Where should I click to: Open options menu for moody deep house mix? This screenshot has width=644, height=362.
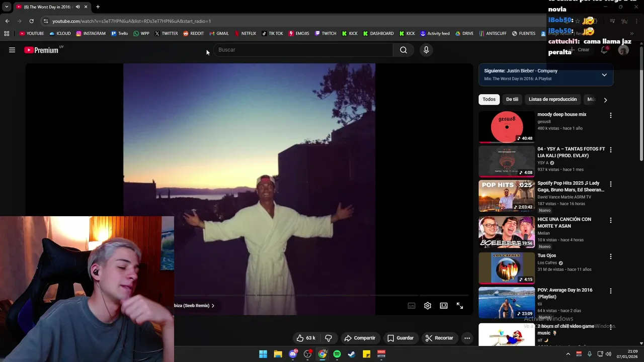point(611,115)
